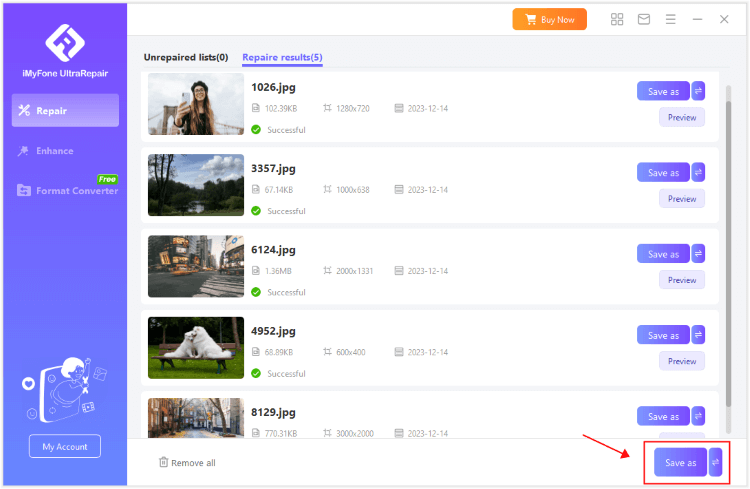Open the mail feedback icon
The height and width of the screenshot is (489, 750).
coord(644,19)
